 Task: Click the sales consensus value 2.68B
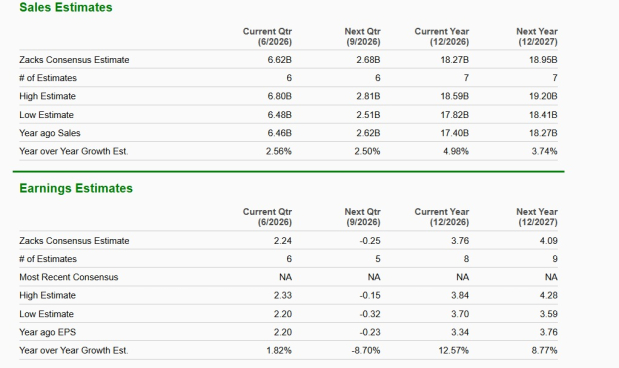point(368,60)
